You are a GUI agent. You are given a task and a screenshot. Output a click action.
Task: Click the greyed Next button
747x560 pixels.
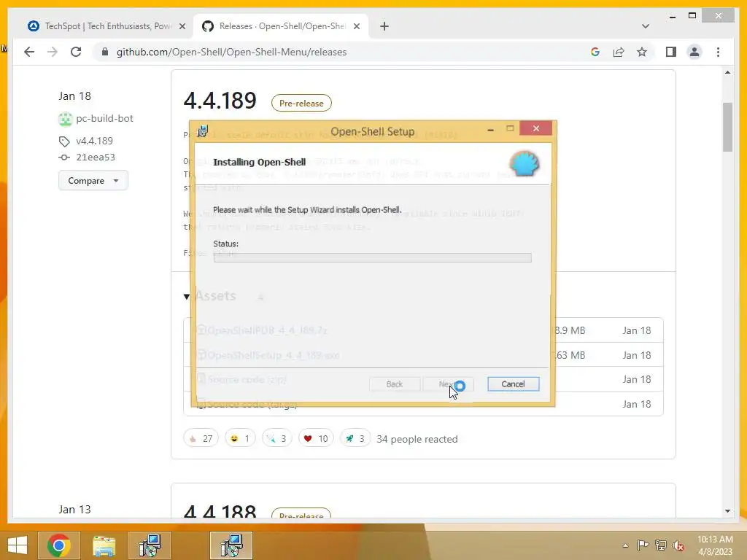coord(448,384)
